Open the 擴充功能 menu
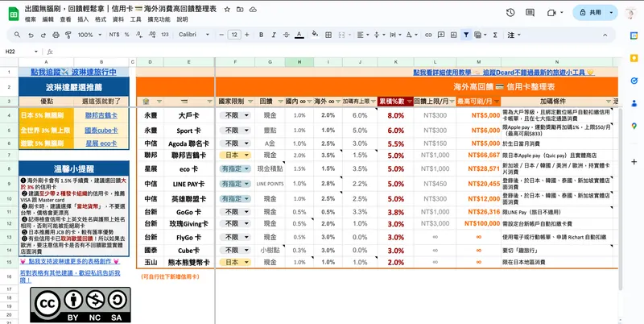Screen dimensions: 644x324 [x=159, y=19]
